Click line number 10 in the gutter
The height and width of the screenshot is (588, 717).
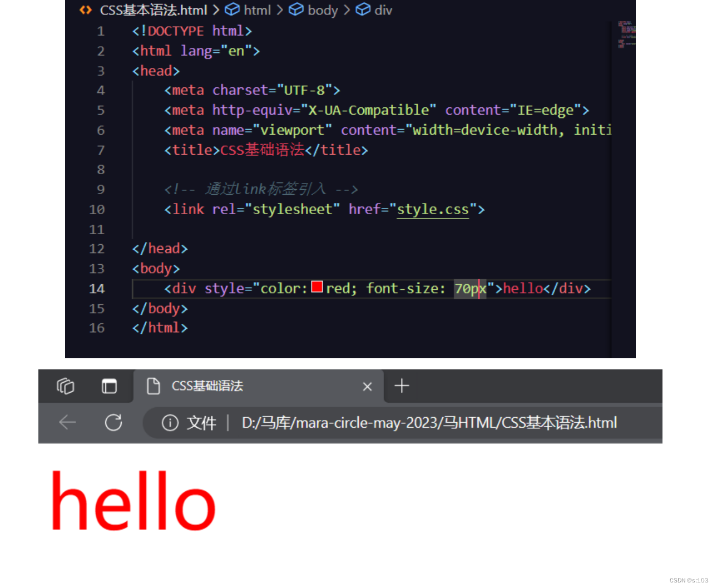click(97, 210)
